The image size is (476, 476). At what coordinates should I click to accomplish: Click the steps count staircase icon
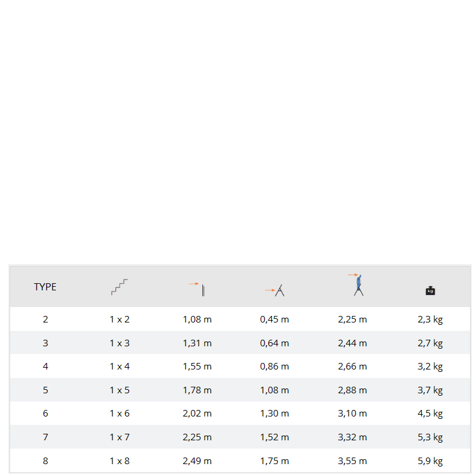(x=119, y=287)
